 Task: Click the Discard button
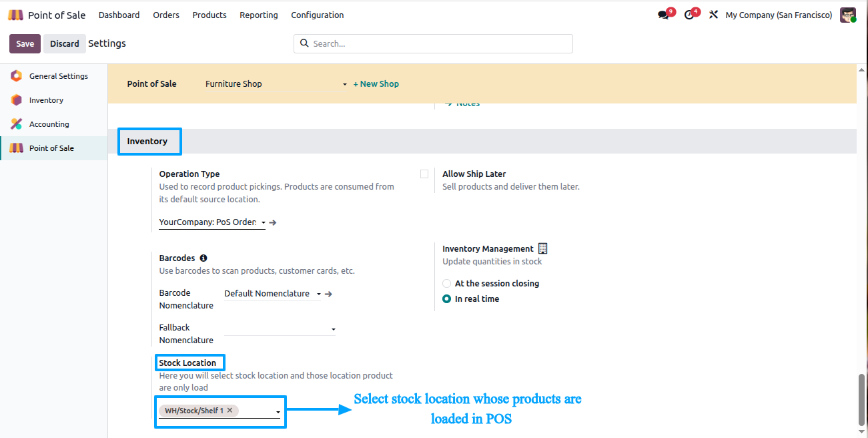pos(65,43)
